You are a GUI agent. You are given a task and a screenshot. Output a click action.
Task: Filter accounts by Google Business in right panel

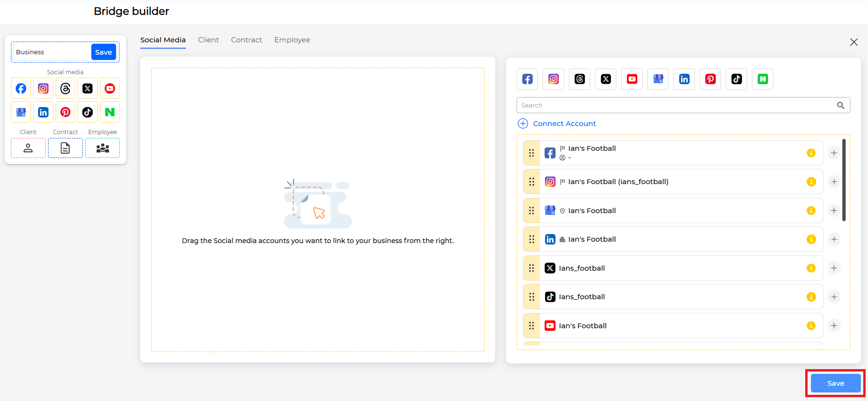point(658,79)
